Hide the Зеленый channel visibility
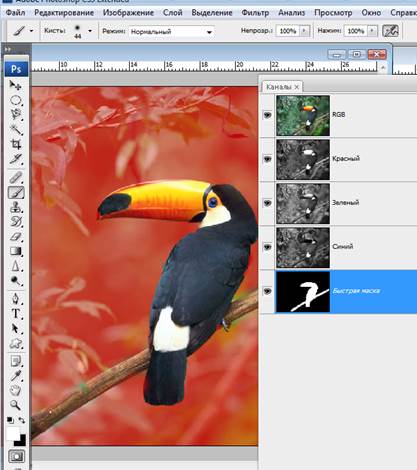 (x=267, y=203)
